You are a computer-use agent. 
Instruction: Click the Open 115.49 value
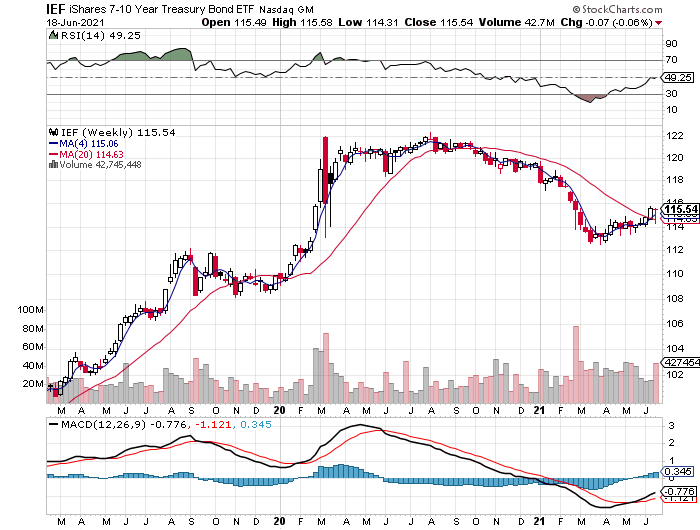click(235, 22)
